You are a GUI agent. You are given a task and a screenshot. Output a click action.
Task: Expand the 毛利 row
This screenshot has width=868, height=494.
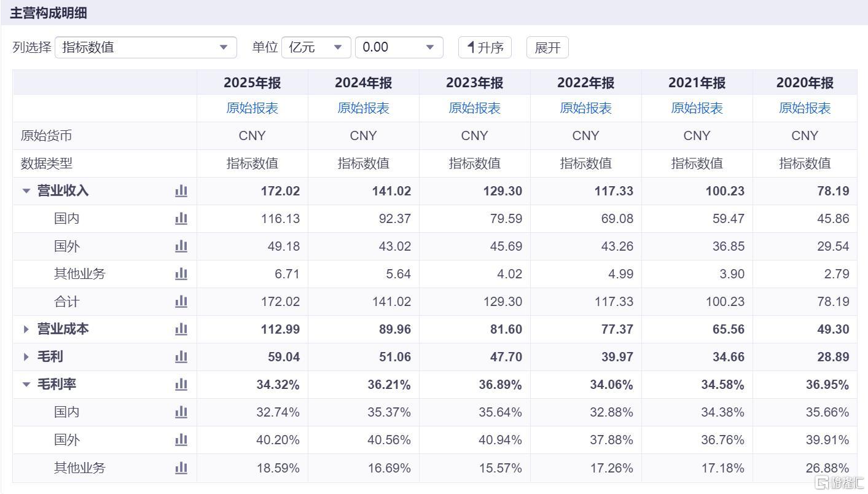point(26,357)
